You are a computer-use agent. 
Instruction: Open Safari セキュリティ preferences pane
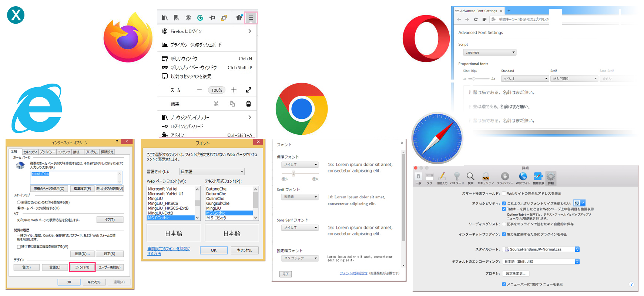(486, 178)
